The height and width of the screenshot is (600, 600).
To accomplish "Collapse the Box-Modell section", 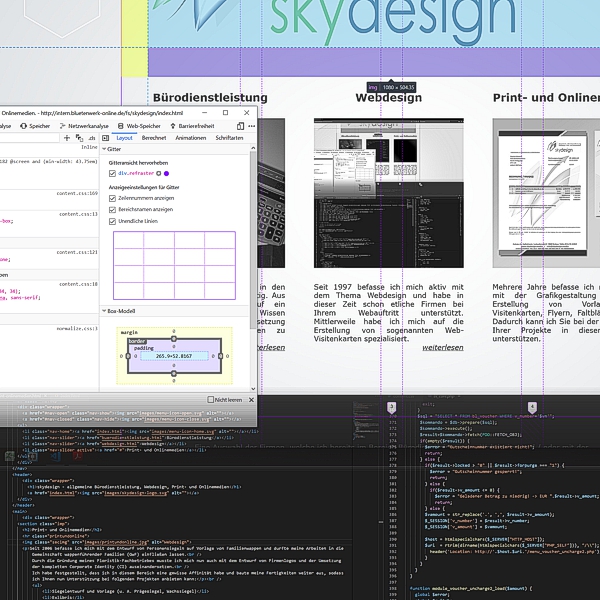I will click(x=119, y=311).
